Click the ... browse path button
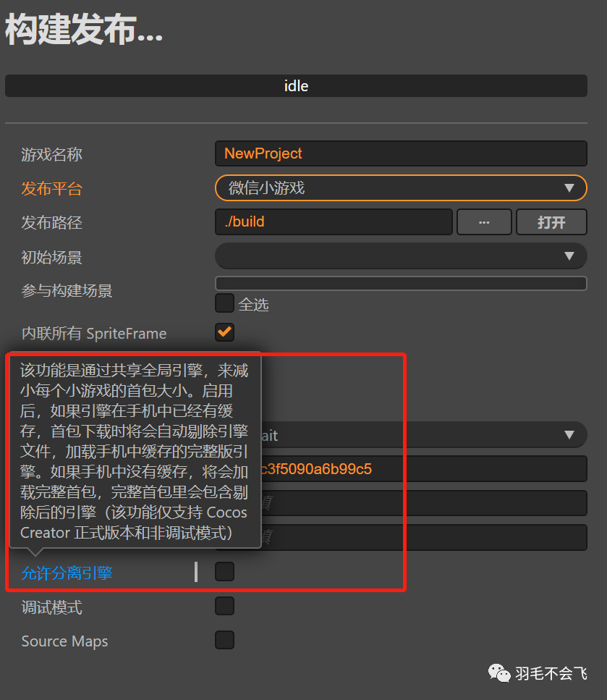The height and width of the screenshot is (700, 607). (484, 222)
